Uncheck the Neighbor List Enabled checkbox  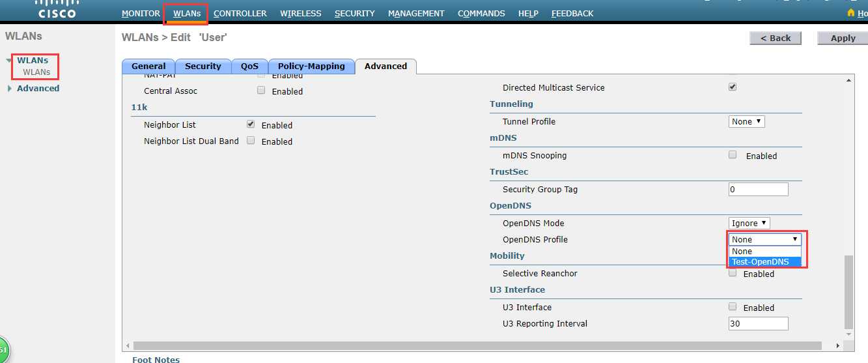coord(251,124)
